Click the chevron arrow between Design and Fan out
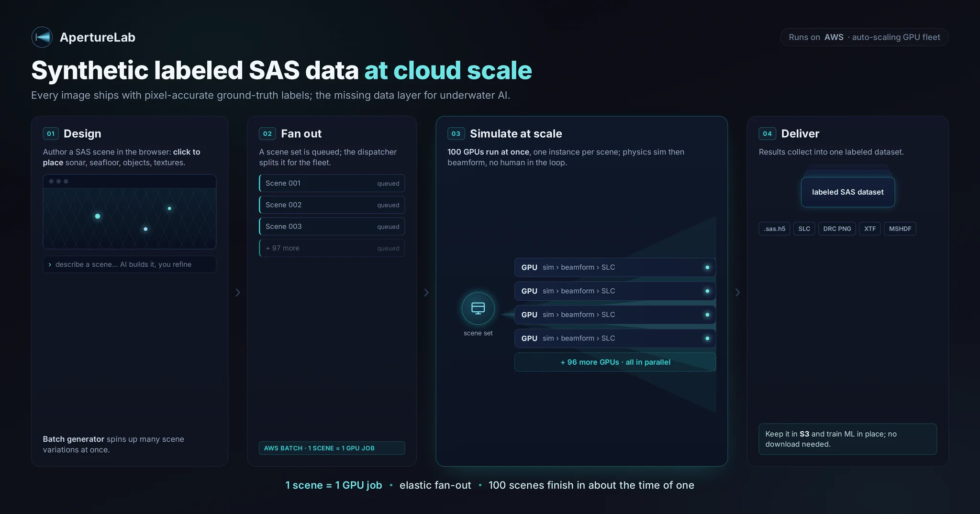The image size is (980, 514). [x=238, y=292]
